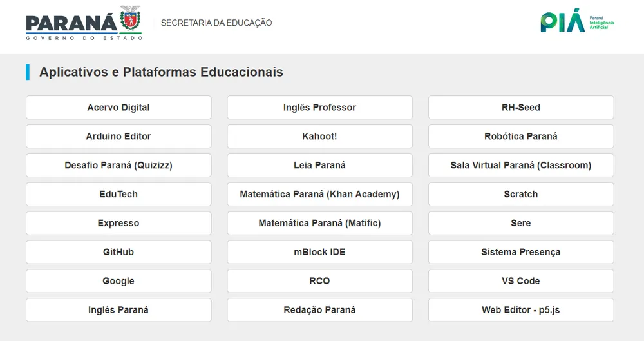This screenshot has height=341, width=644.
Task: Launch Arduino Editor
Action: point(118,137)
